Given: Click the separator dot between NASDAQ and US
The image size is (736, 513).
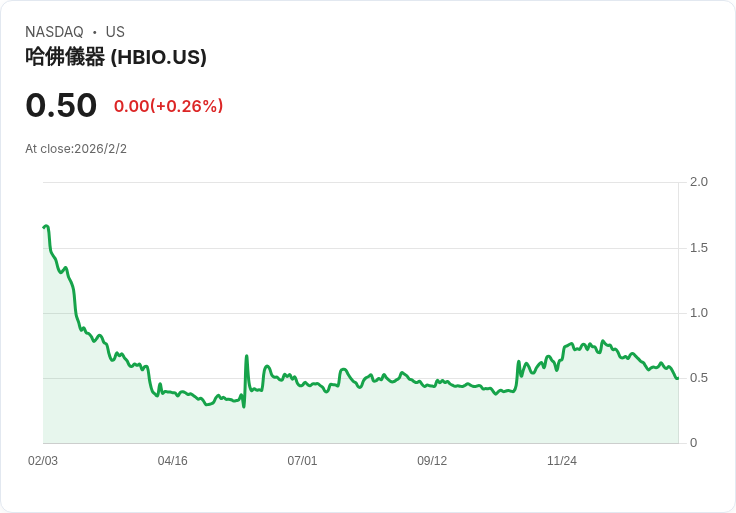Looking at the screenshot, I should pos(95,32).
